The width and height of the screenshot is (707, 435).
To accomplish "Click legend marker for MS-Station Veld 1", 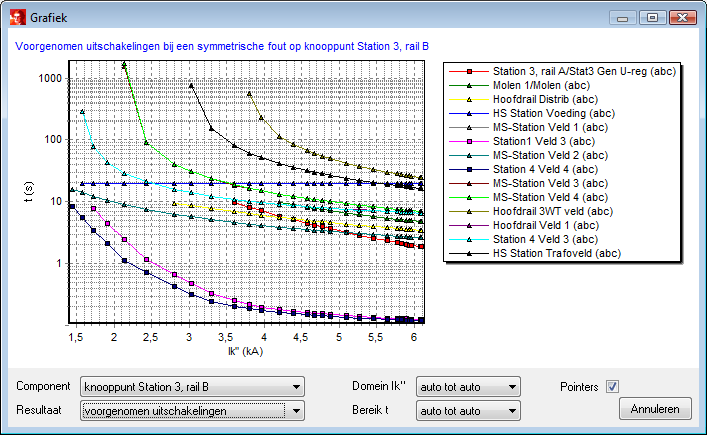I will pos(468,129).
